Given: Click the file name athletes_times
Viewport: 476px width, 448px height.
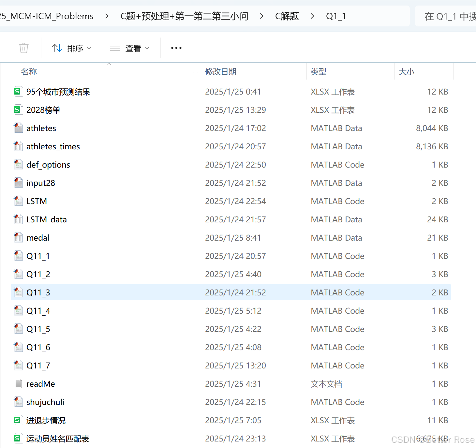Looking at the screenshot, I should point(53,147).
